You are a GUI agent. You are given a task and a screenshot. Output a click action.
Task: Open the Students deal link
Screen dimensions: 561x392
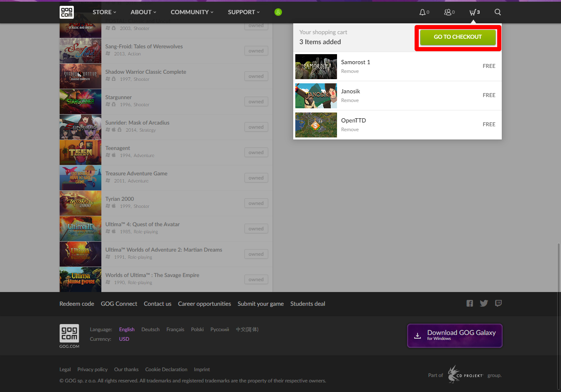[x=308, y=304]
